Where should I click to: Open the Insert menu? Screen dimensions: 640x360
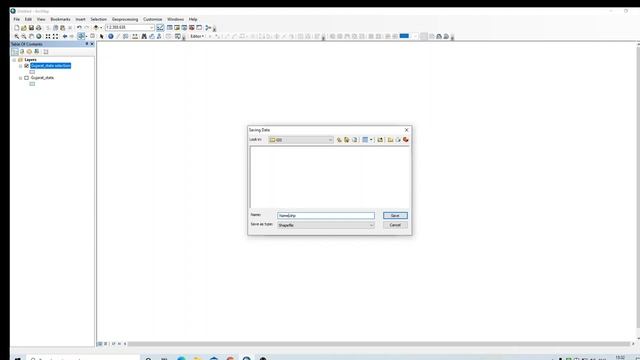(x=80, y=19)
